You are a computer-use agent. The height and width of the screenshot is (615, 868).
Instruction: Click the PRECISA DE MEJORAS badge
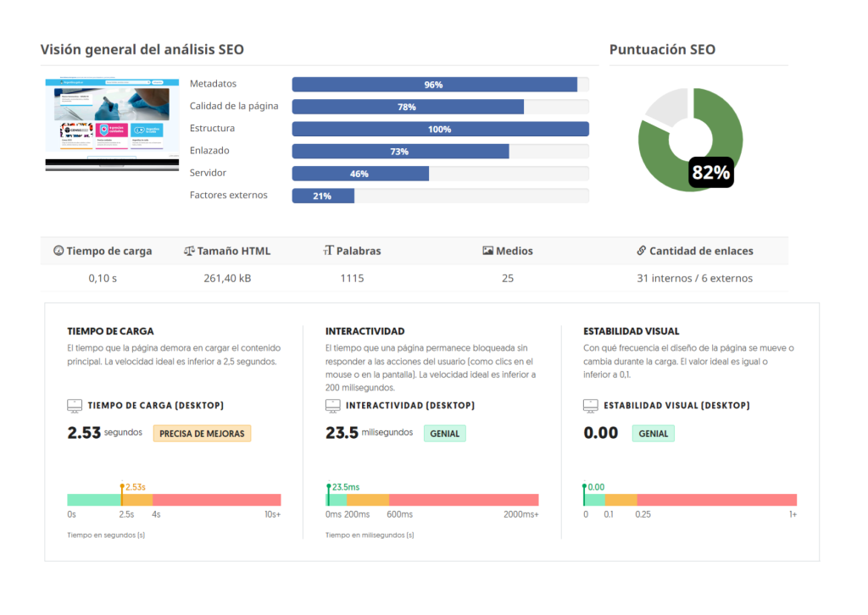pyautogui.click(x=202, y=434)
